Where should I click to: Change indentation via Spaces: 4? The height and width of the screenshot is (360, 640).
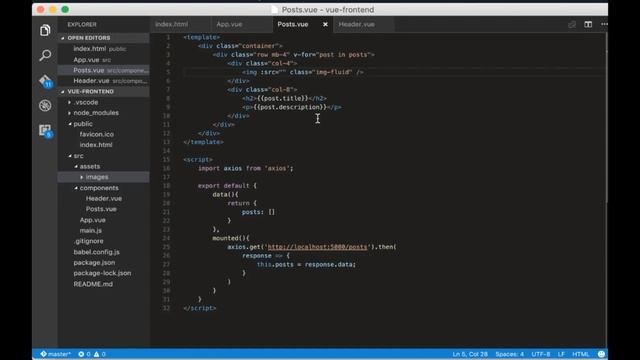tap(509, 354)
